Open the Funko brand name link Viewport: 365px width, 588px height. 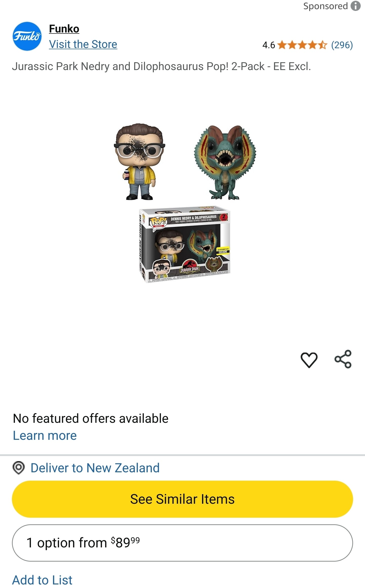[x=64, y=29]
